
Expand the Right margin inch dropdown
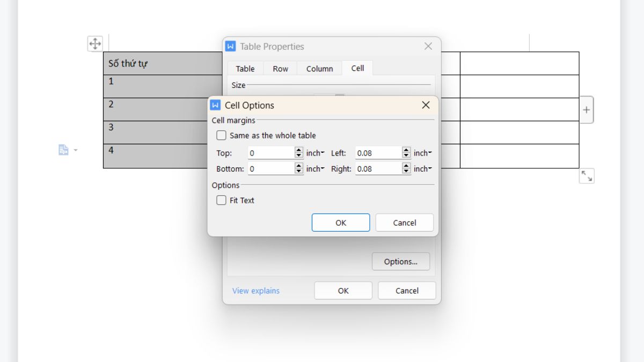point(422,169)
